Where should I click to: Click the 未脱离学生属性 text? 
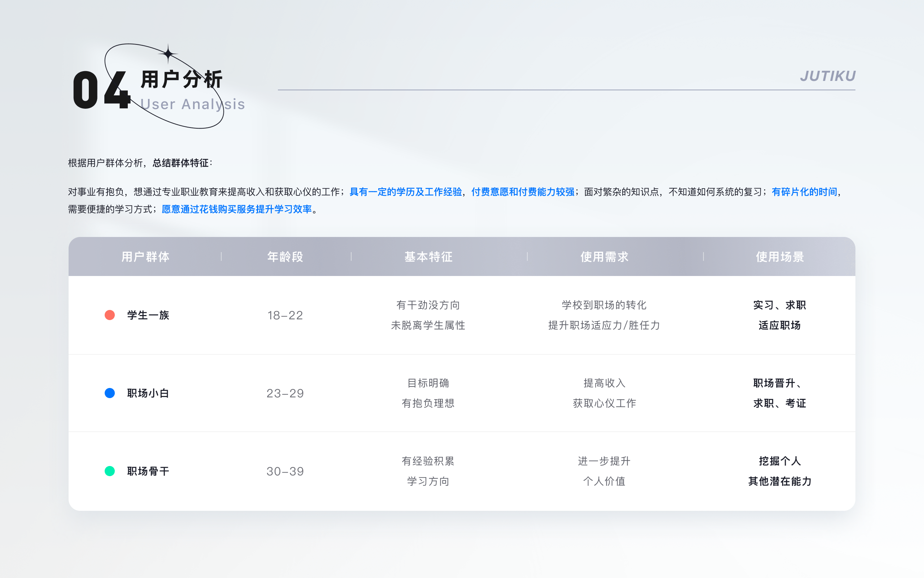point(428,325)
